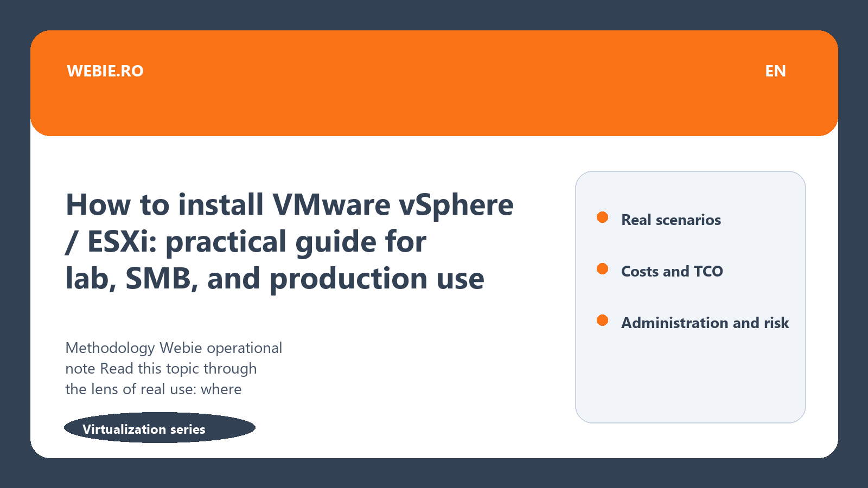Click the Virtualization series badge
This screenshot has height=488, width=868.
click(x=159, y=428)
